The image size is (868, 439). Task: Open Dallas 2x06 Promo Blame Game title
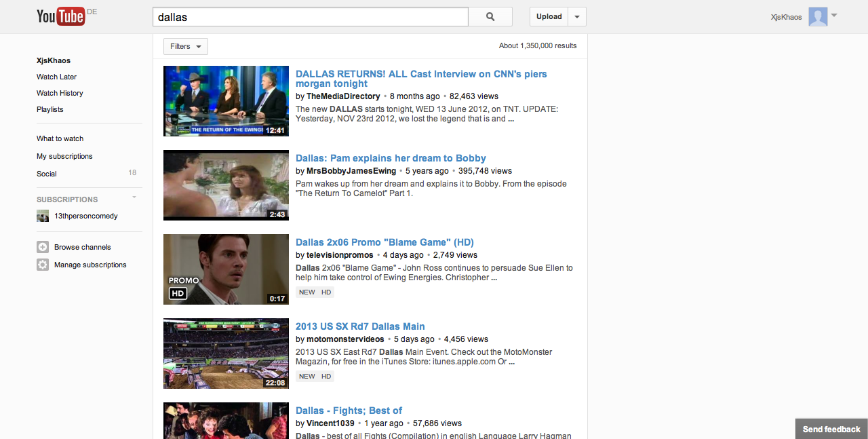(x=384, y=242)
